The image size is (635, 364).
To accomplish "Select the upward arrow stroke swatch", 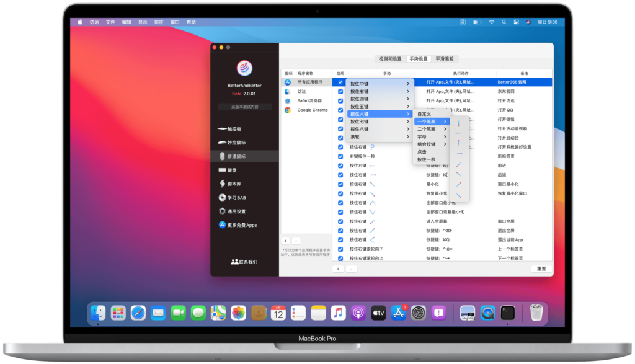I will click(x=458, y=122).
